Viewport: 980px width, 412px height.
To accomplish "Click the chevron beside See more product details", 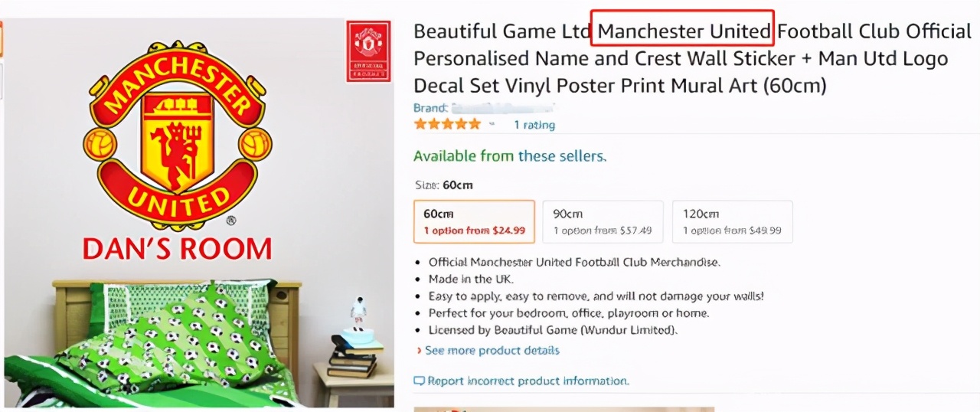I will (419, 351).
